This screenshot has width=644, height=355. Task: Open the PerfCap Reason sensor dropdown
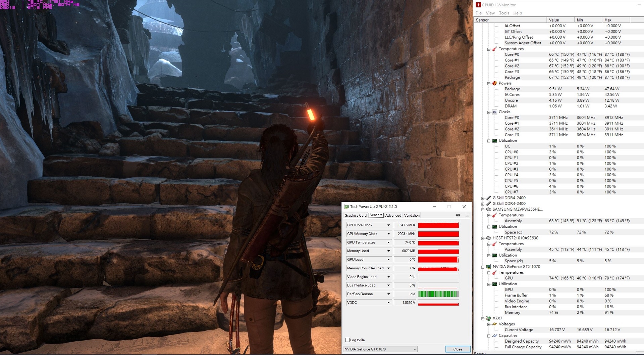coord(388,294)
